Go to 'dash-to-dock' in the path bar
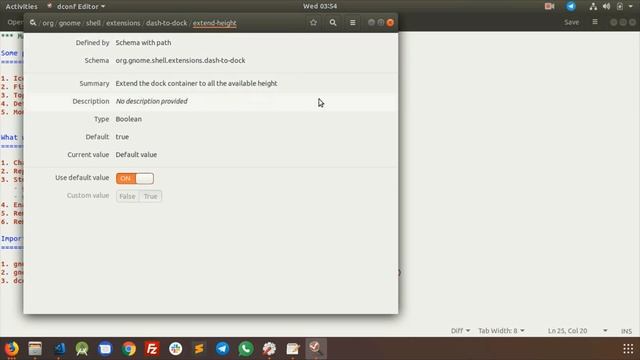Image resolution: width=640 pixels, height=360 pixels. coord(167,23)
